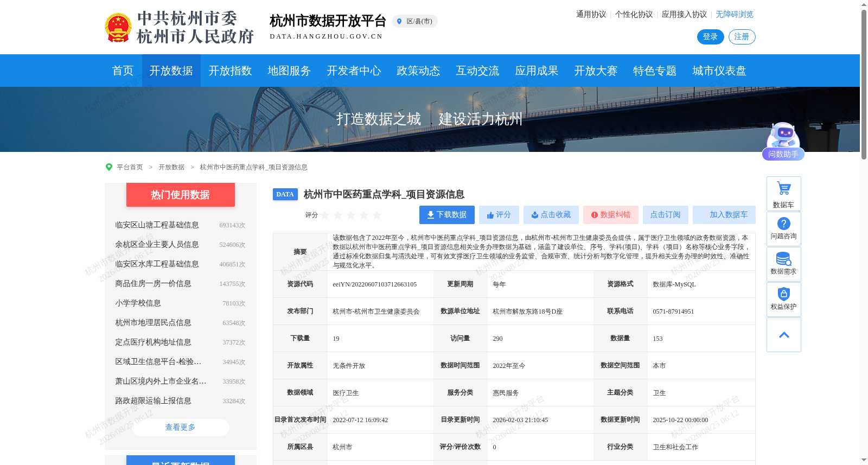Viewport: 868px width, 465px height.
Task: Click 注册 register button
Action: point(742,37)
